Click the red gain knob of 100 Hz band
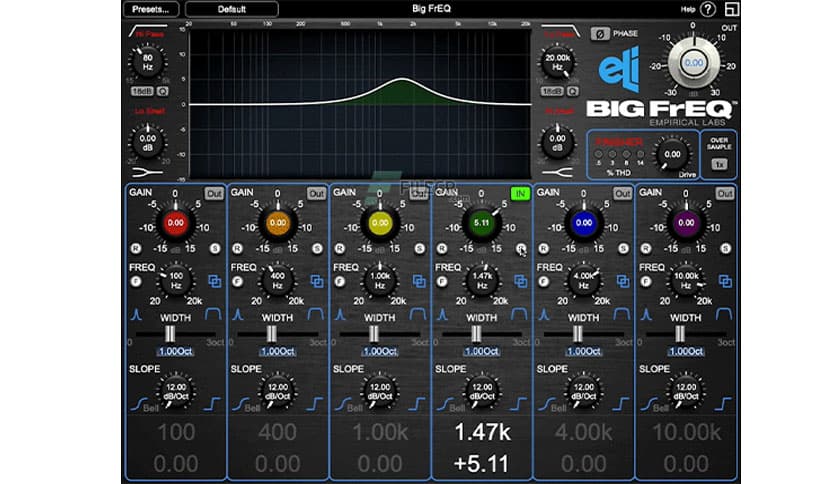Image resolution: width=836 pixels, height=484 pixels. tap(175, 223)
